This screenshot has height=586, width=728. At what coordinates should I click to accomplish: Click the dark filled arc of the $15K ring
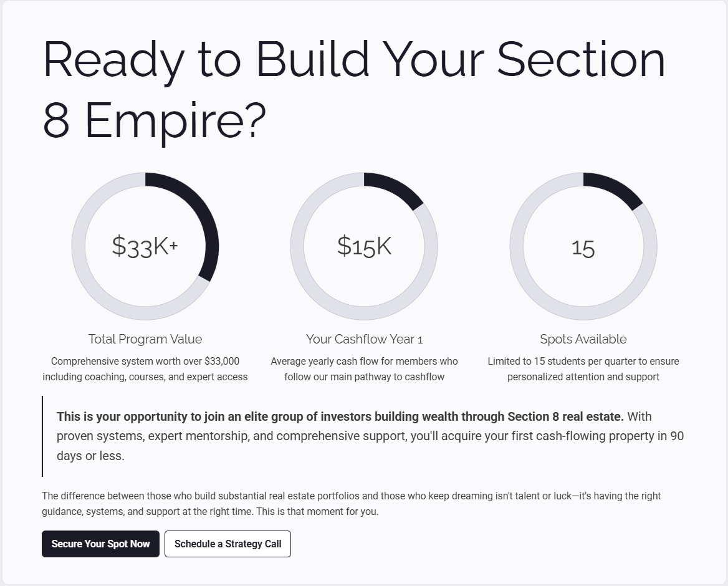[396, 188]
